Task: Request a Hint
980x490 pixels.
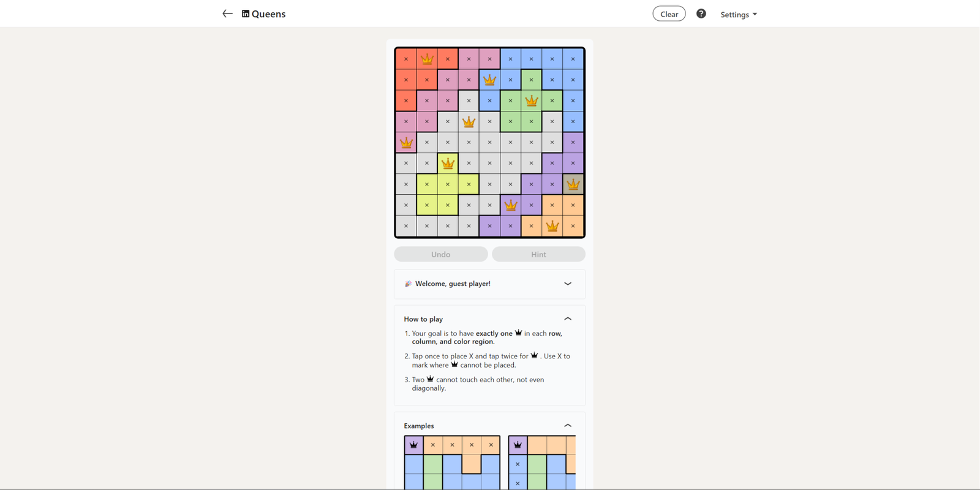Action: [x=538, y=254]
